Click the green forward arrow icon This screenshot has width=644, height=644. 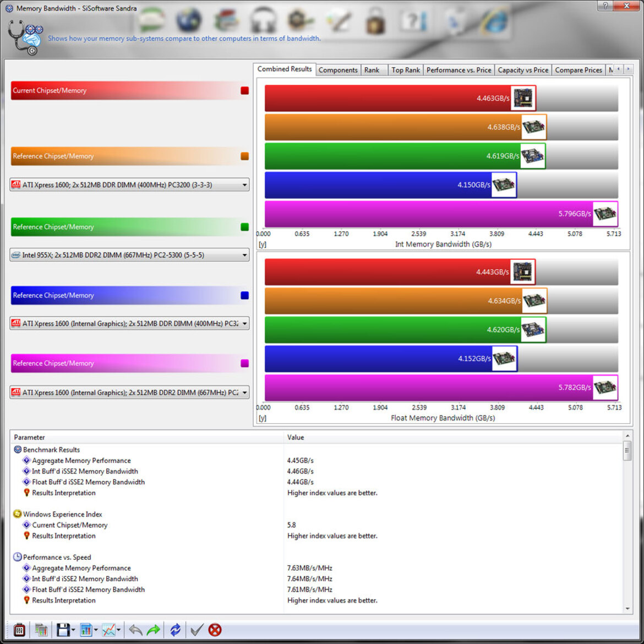click(154, 630)
